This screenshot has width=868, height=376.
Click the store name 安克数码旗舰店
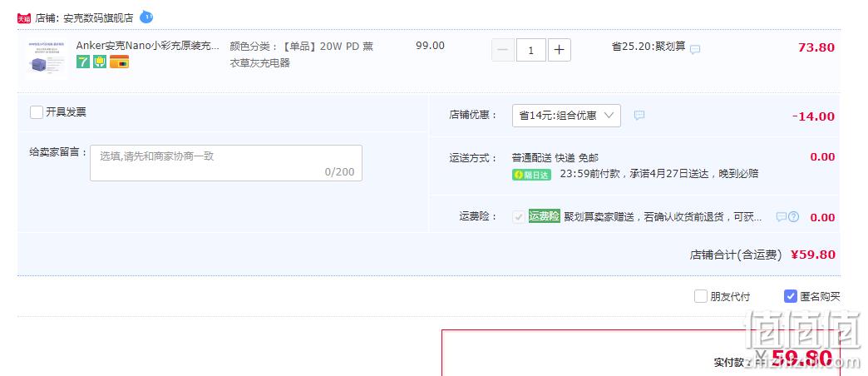pos(99,17)
